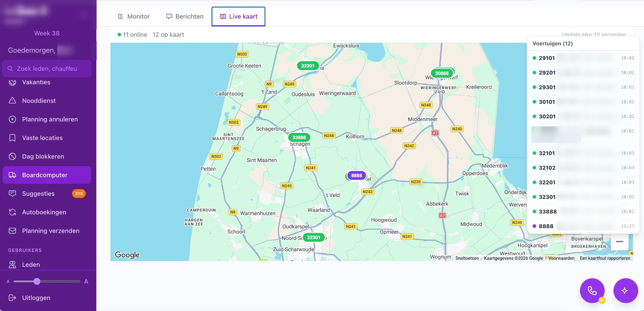Select vehicle 29301 in the list
The height and width of the screenshot is (311, 644).
point(583,87)
